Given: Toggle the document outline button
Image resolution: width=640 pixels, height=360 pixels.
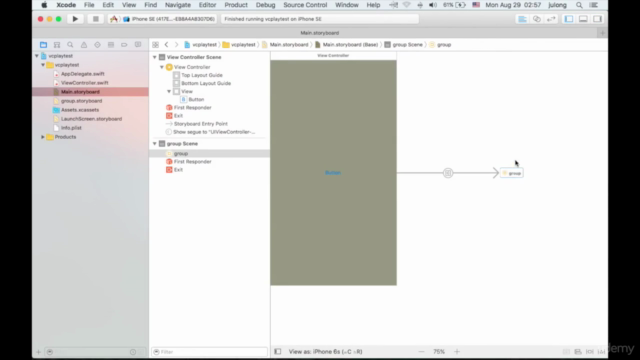Looking at the screenshot, I should tap(278, 351).
